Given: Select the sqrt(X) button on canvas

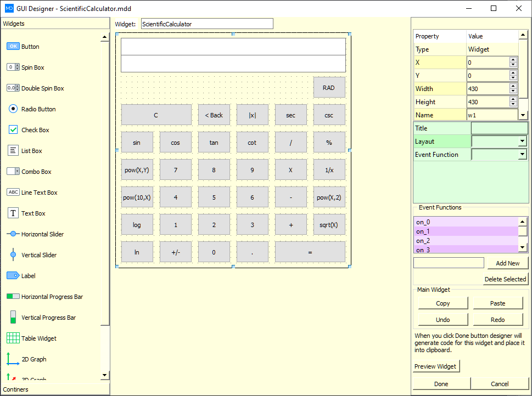Looking at the screenshot, I should [329, 224].
